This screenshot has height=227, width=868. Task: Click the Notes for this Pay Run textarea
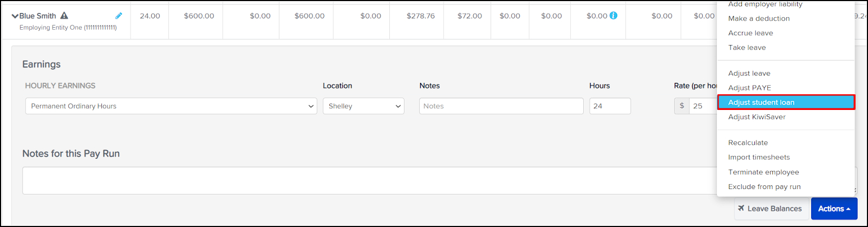(368, 180)
